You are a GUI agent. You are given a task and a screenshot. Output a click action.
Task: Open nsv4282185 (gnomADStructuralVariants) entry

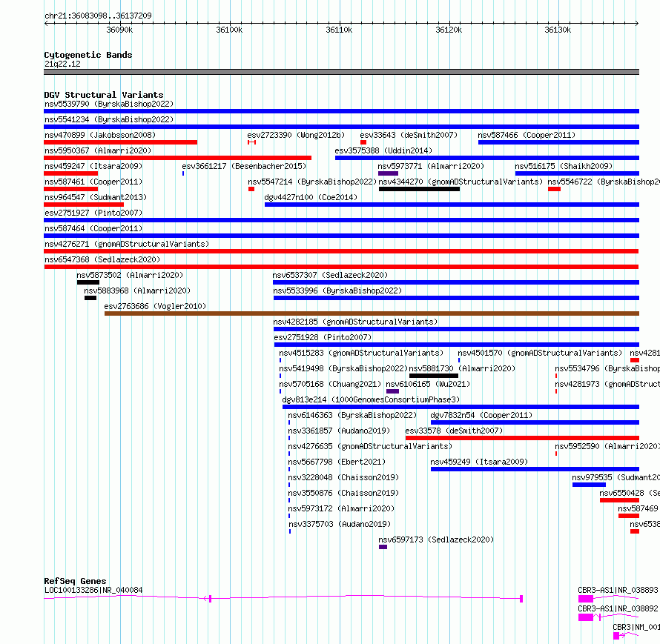355,322
